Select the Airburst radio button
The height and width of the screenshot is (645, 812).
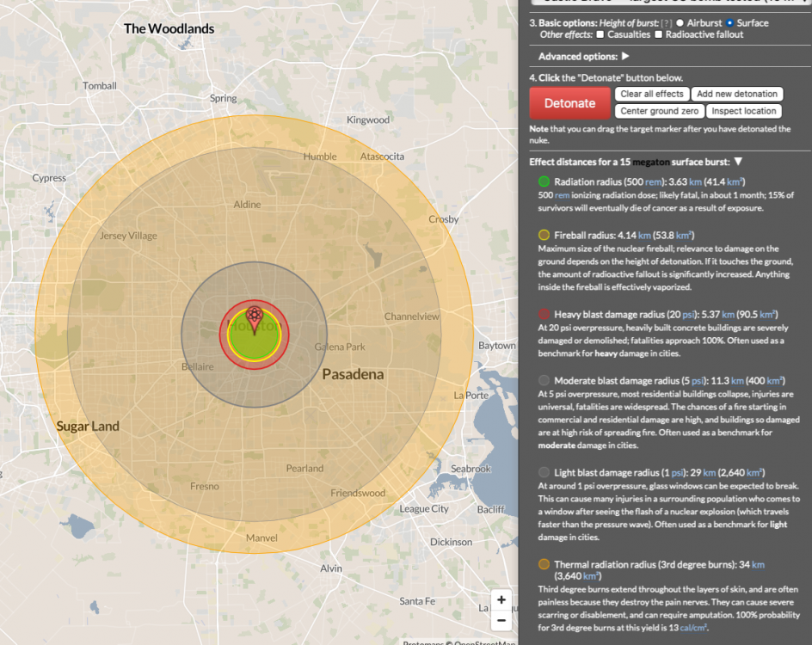(x=680, y=22)
